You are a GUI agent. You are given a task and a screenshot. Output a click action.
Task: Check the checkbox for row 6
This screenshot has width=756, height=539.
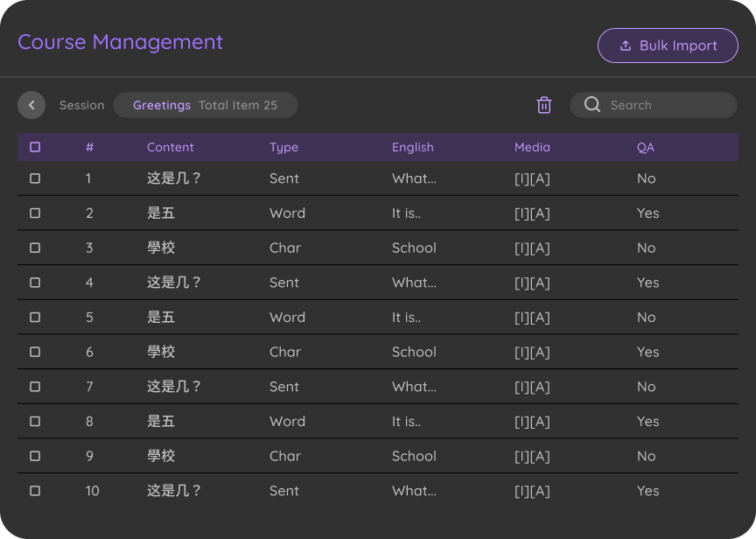coord(35,352)
